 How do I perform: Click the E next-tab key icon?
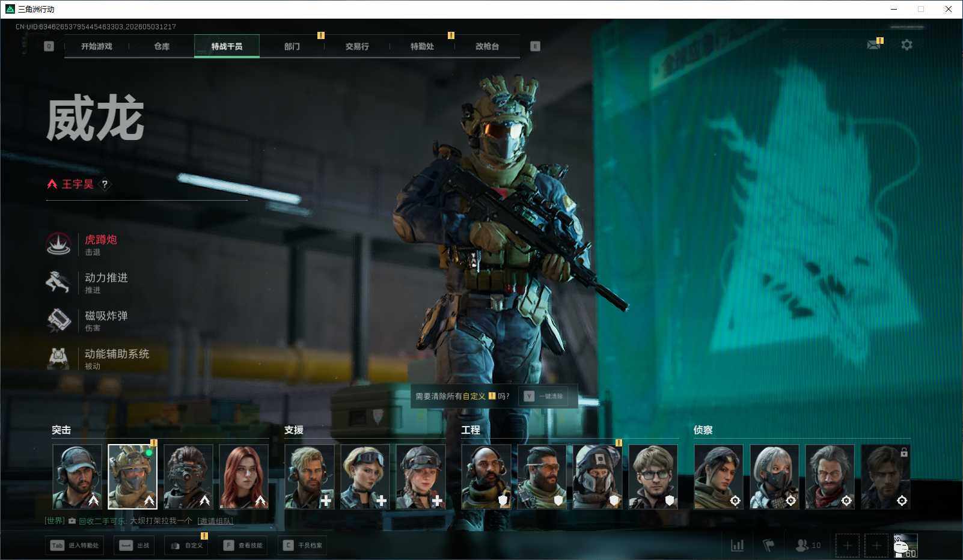pos(535,46)
